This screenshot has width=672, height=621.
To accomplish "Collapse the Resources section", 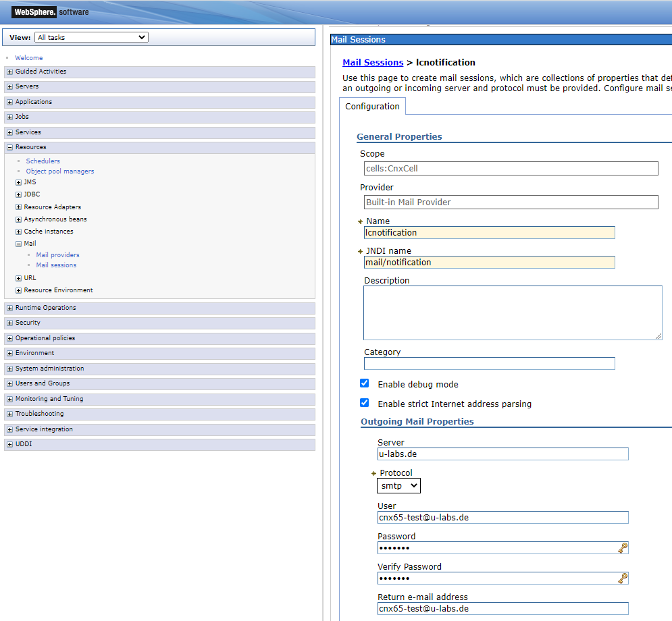I will [10, 147].
